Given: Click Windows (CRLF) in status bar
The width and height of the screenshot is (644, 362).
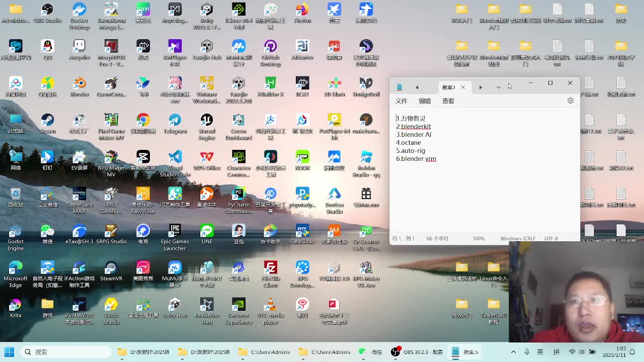Looking at the screenshot, I should (517, 238).
